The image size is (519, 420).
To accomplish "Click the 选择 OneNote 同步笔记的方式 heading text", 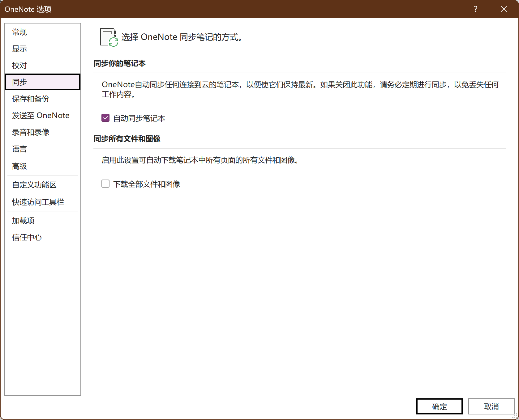I will click(x=182, y=37).
